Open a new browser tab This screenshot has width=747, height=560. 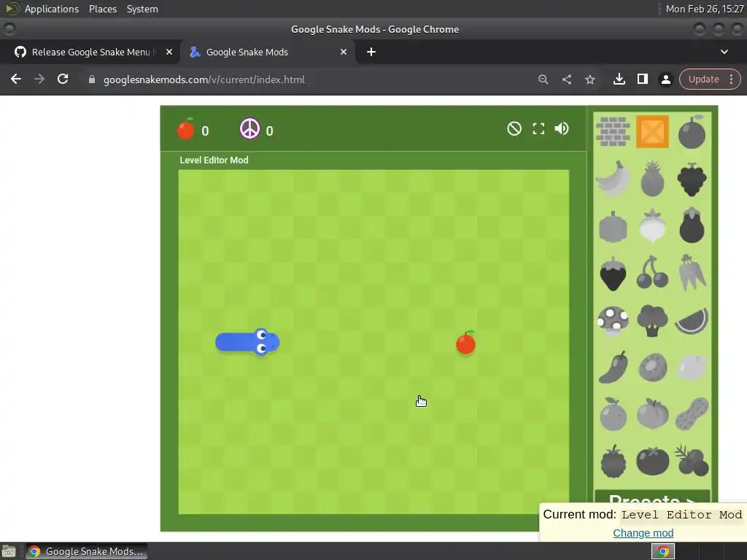371,52
